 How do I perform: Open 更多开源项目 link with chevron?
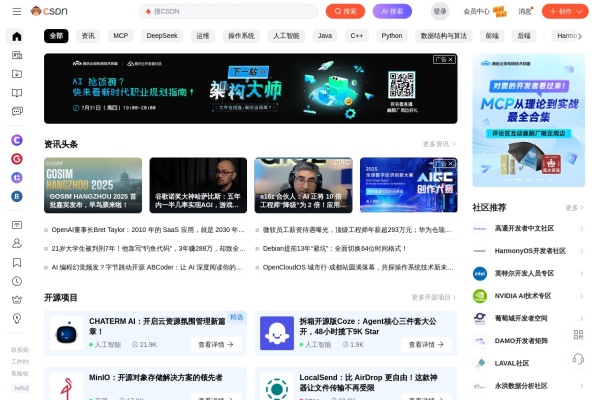[x=434, y=297]
